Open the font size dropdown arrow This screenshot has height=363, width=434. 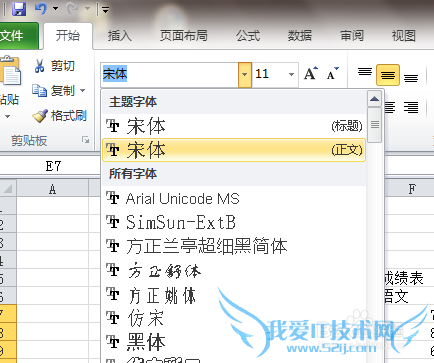[x=291, y=75]
